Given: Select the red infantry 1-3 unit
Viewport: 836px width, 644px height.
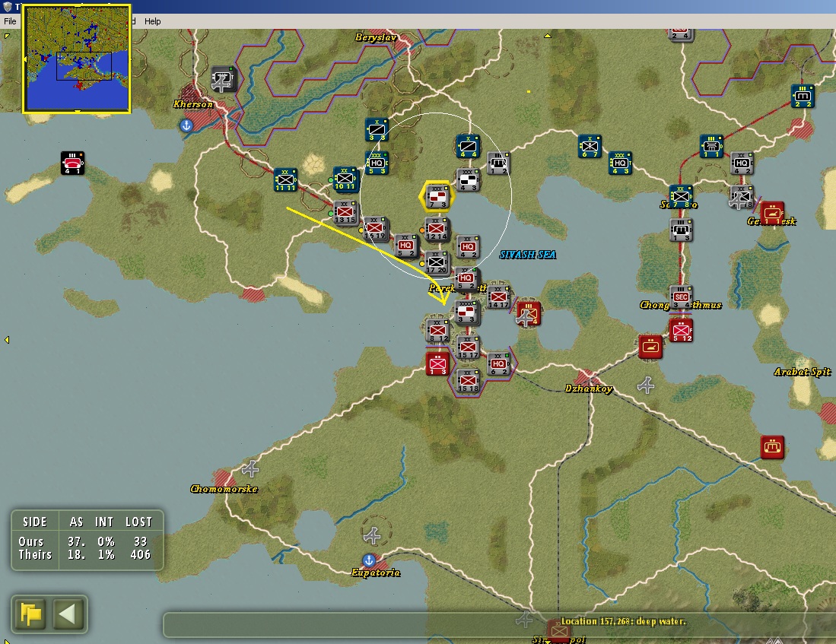Looking at the screenshot, I should point(437,364).
